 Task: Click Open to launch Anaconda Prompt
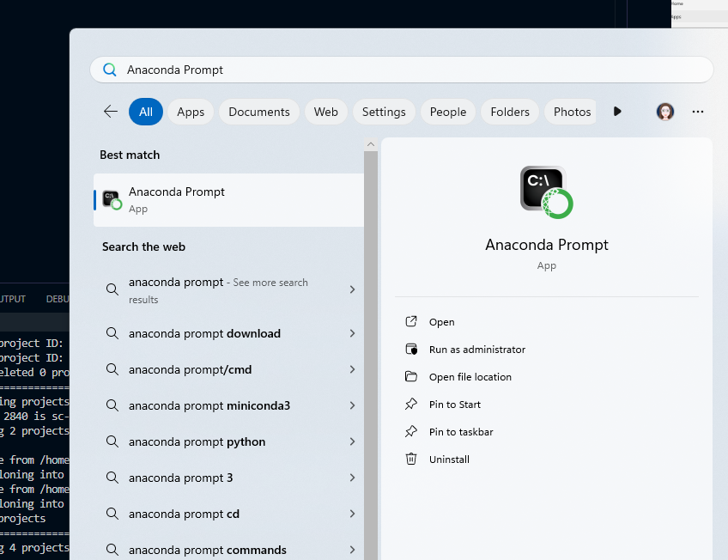coord(441,322)
